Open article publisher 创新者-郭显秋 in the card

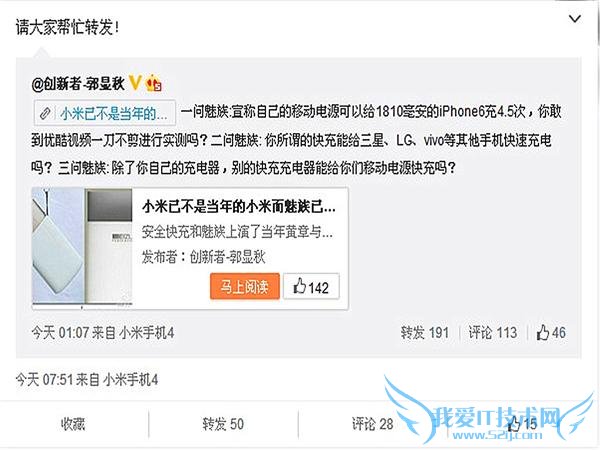coord(228,257)
